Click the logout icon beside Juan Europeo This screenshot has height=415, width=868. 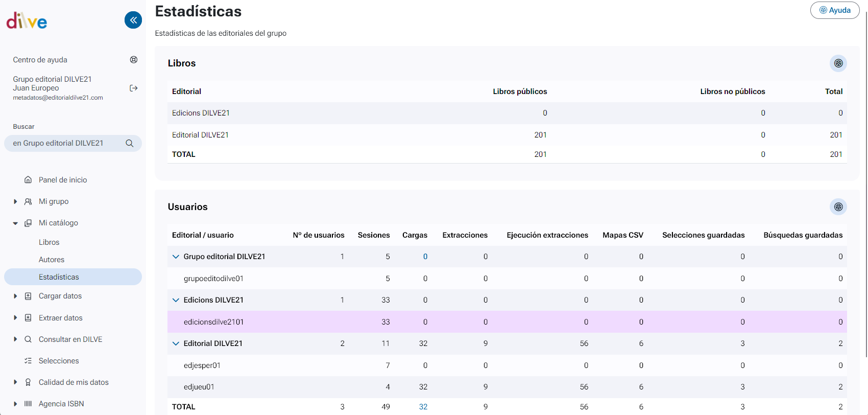click(134, 88)
